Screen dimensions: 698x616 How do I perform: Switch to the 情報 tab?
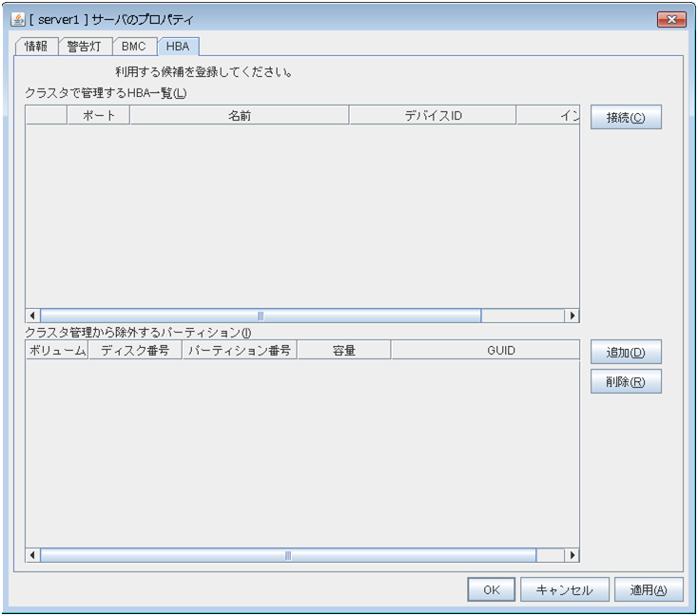coord(36,47)
